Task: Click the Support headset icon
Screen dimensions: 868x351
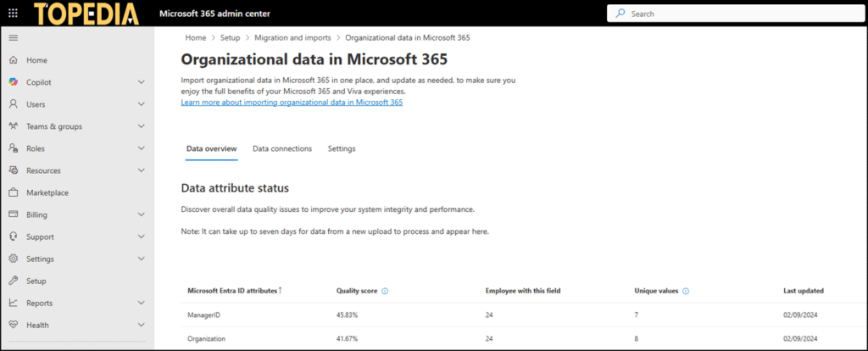Action: [x=14, y=237]
